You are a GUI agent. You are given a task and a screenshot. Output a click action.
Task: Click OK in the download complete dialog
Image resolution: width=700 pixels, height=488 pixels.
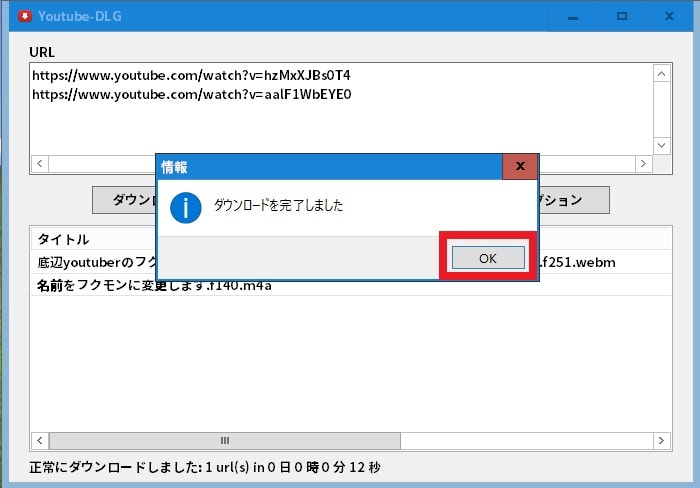pos(488,258)
